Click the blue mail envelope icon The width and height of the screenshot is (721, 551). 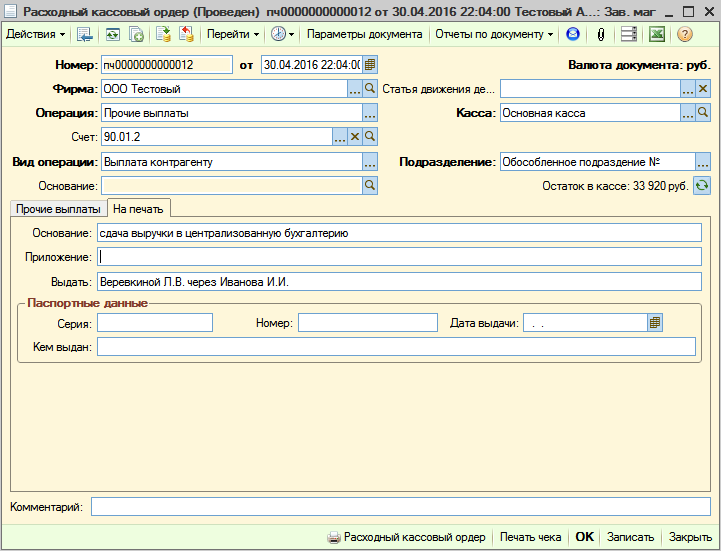[x=573, y=34]
